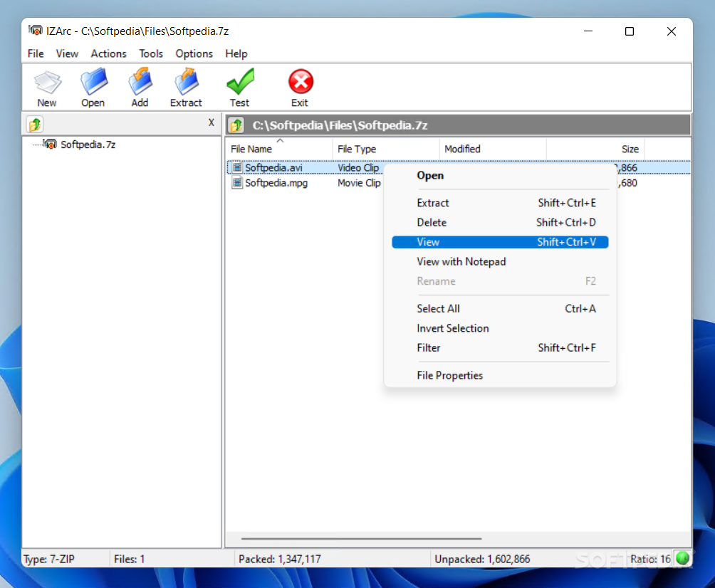Open the Options menu

click(x=194, y=54)
